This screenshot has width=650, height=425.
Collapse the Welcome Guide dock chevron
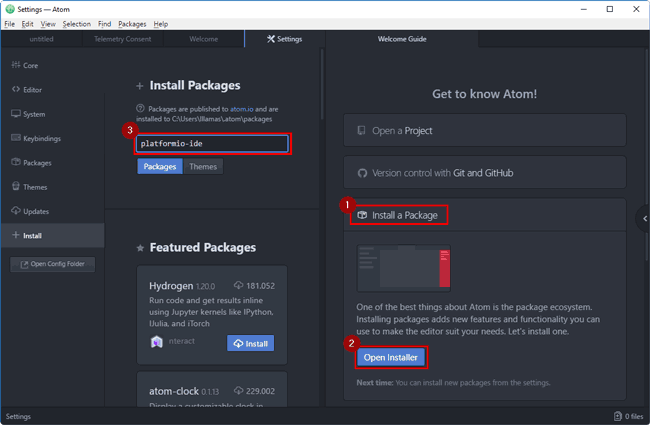[x=645, y=219]
